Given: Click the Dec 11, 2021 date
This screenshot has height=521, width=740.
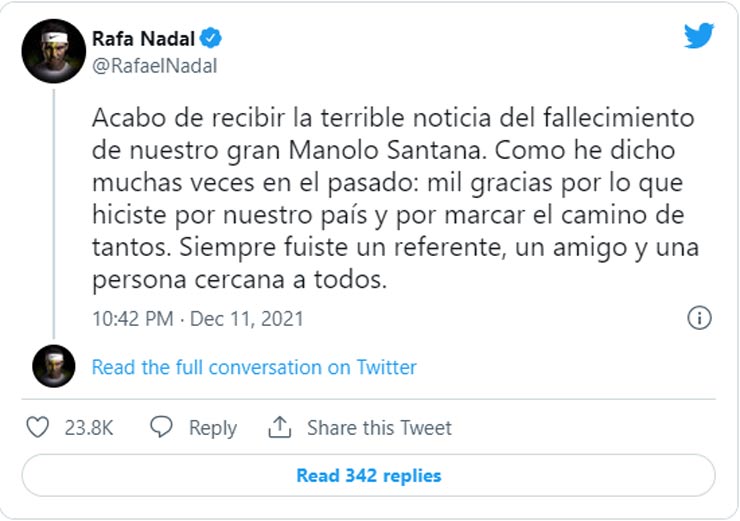Looking at the screenshot, I should (x=245, y=319).
